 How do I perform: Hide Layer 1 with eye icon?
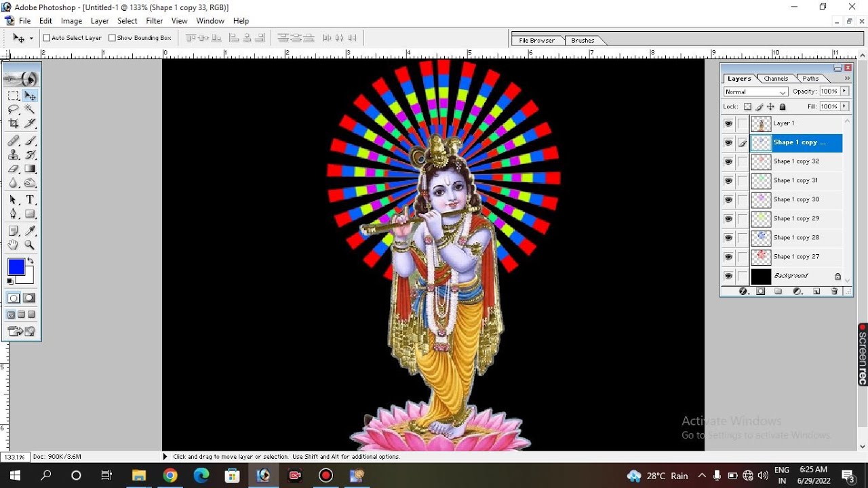(728, 124)
